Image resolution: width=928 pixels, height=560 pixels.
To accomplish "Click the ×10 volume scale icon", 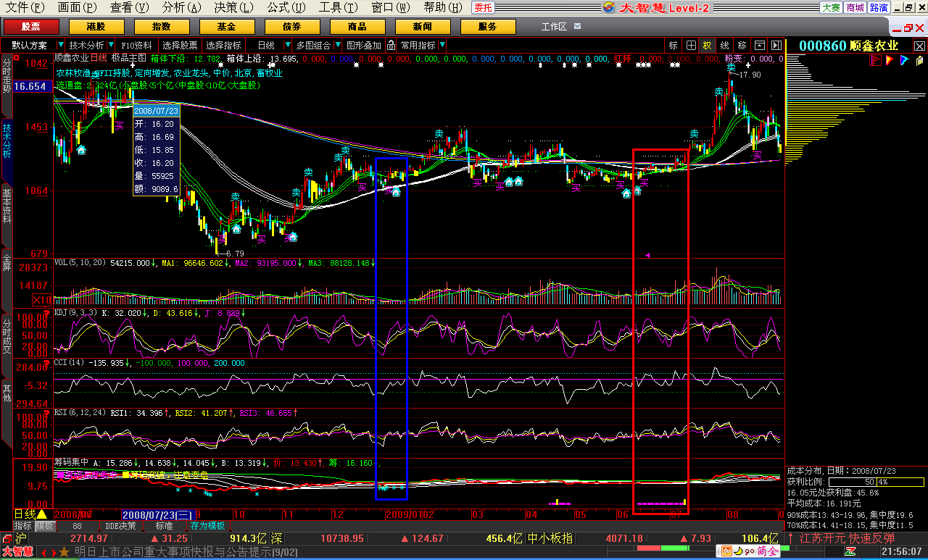I will coord(42,300).
